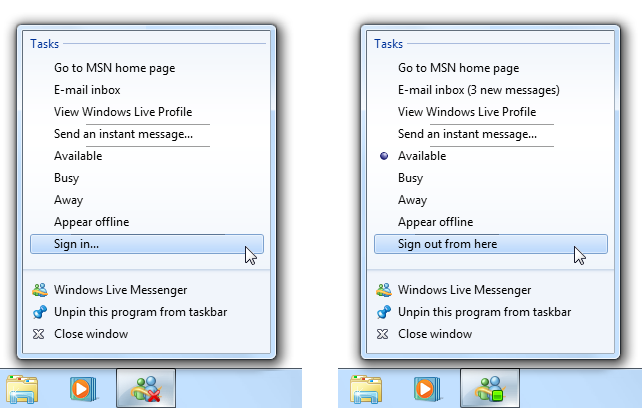The width and height of the screenshot is (642, 408).
Task: Click Windows Live Messenger label in right jump list
Action: (x=464, y=290)
